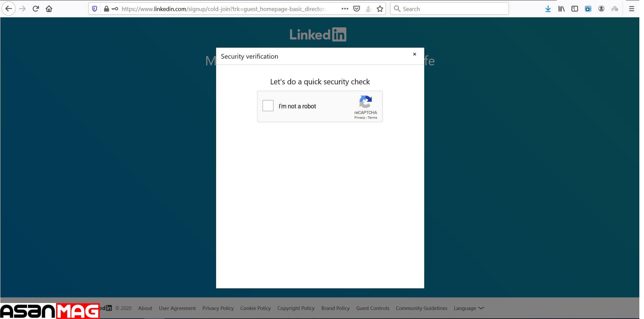The image size is (644, 319).
Task: Open the browser home page icon
Action: coord(49,9)
